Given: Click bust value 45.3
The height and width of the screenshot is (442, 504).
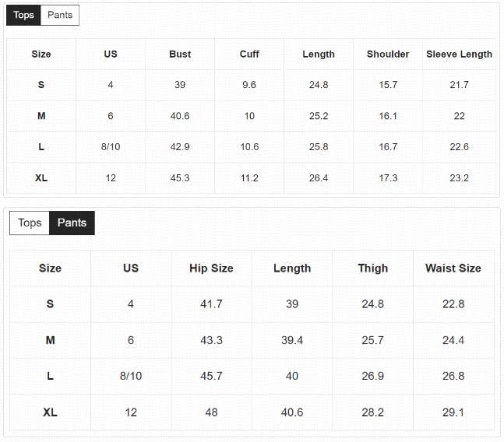Looking at the screenshot, I should coord(180,178).
